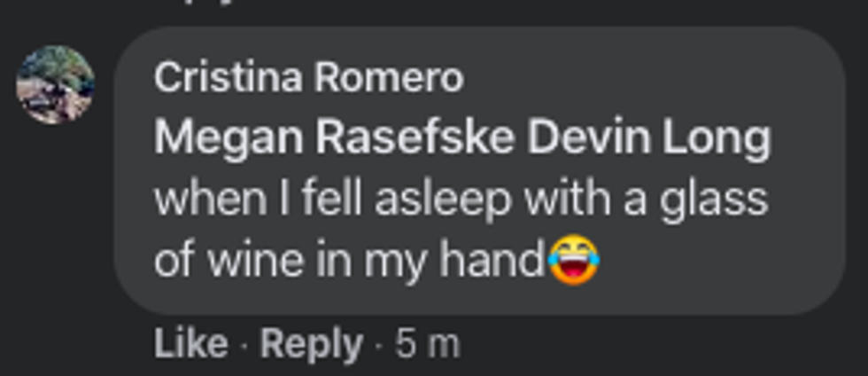Viewport: 868px width, 376px height.
Task: Click the round avatar beside the comment
Action: click(x=55, y=84)
